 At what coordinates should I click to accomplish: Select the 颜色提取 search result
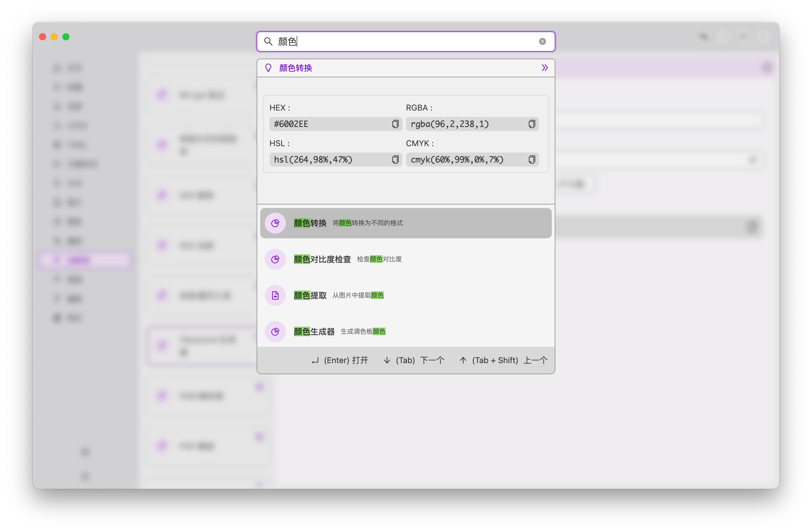tap(406, 295)
